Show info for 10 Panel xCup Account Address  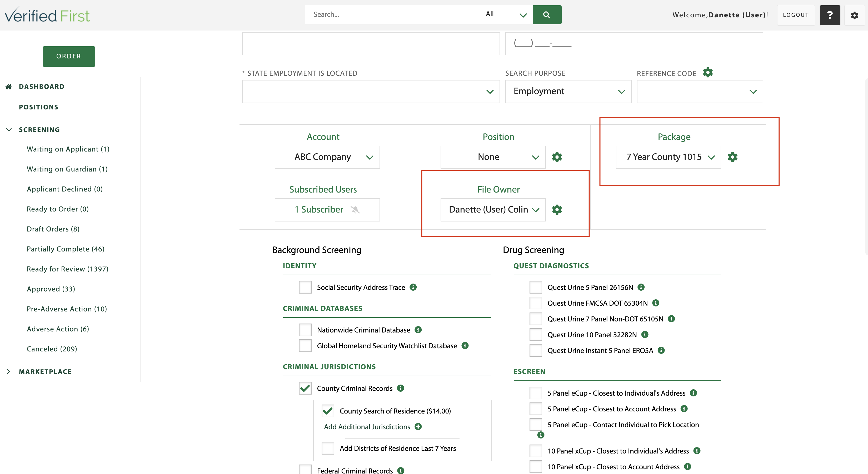click(x=688, y=467)
